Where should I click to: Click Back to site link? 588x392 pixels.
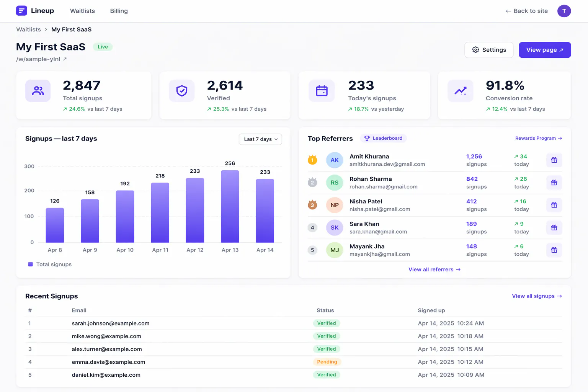(526, 11)
